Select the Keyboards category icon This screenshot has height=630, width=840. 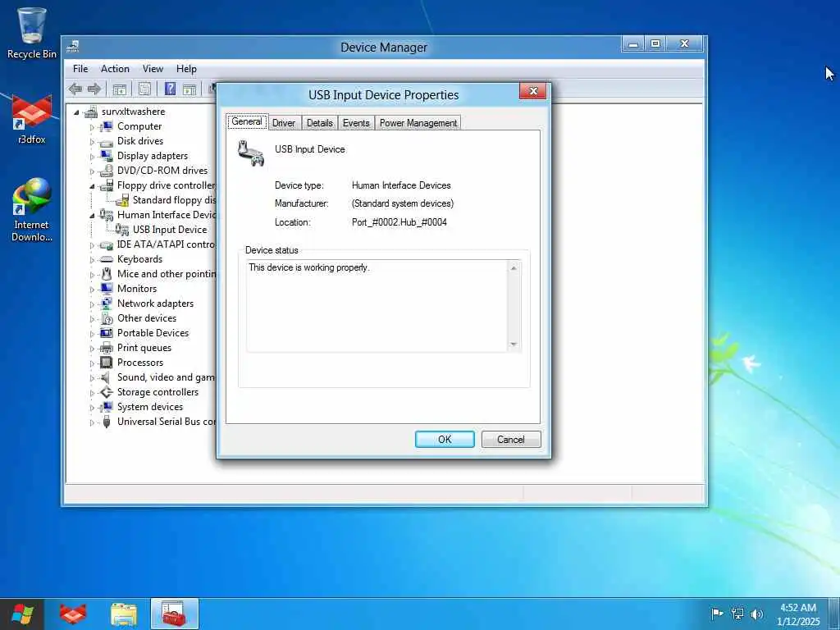coord(107,259)
